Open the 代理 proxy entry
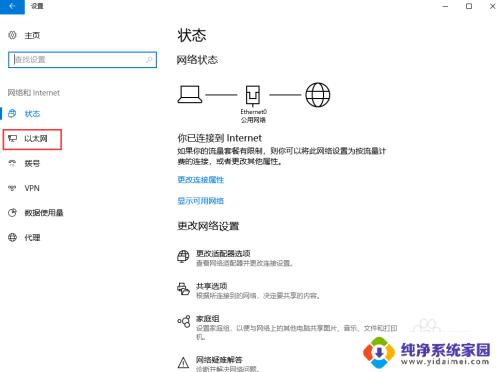Viewport: 500px width, 372px height. (x=32, y=238)
